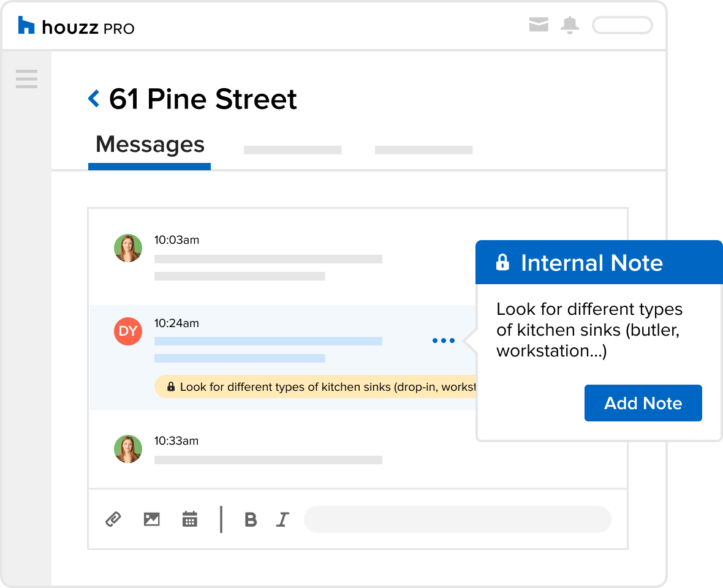Click the 10:03am timestamp
The height and width of the screenshot is (588, 723).
click(176, 240)
